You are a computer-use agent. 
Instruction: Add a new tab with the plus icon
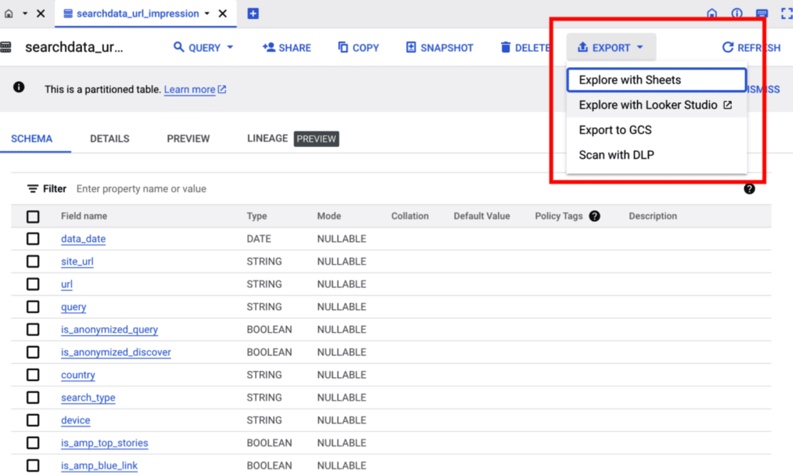pyautogui.click(x=253, y=14)
